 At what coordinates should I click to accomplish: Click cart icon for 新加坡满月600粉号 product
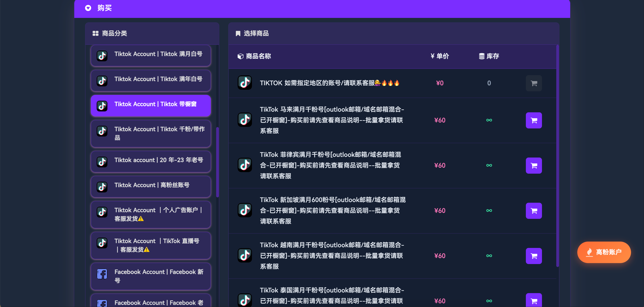(533, 211)
